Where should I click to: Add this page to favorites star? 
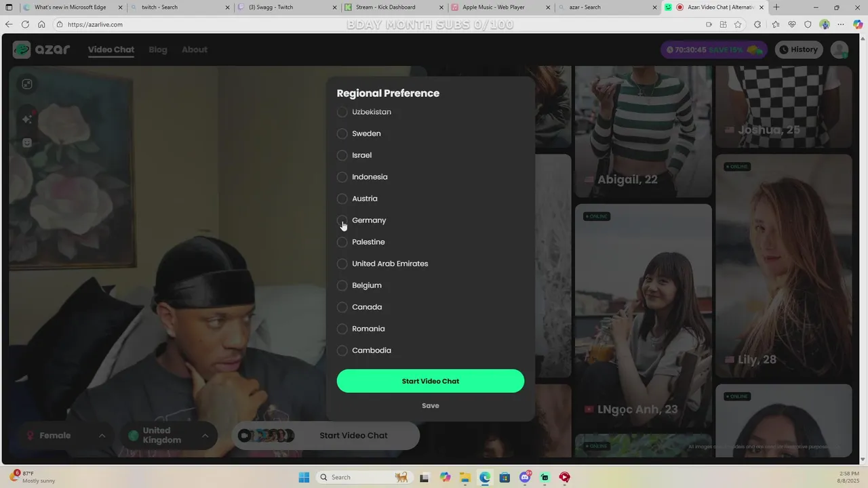(x=738, y=24)
